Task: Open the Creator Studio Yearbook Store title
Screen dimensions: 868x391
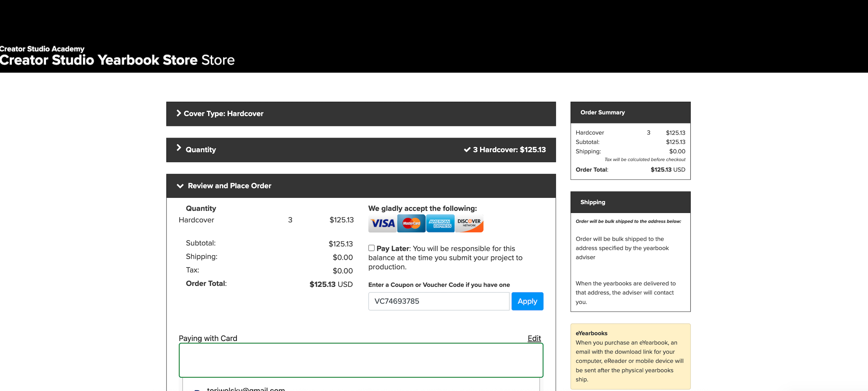Action: tap(117, 60)
